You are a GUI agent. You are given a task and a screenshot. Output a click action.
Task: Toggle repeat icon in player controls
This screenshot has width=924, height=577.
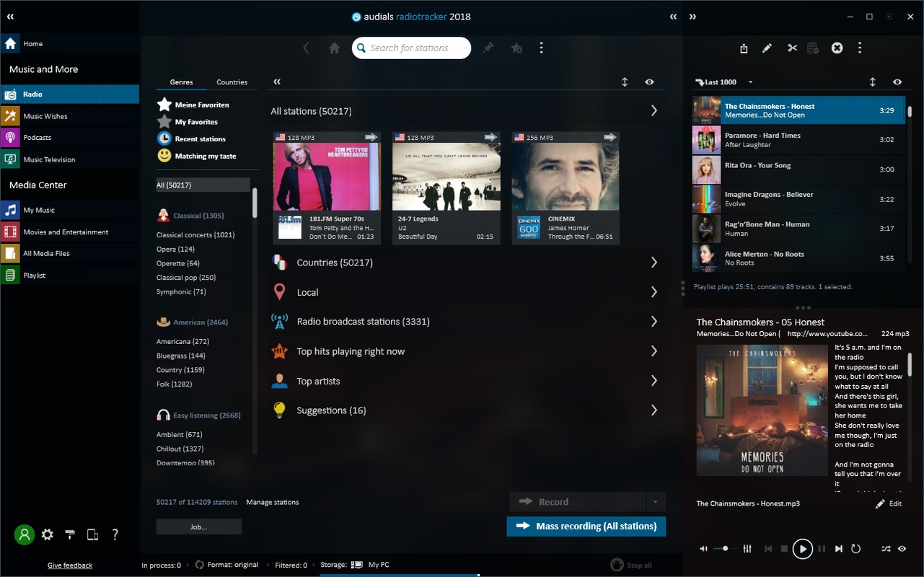(x=856, y=549)
